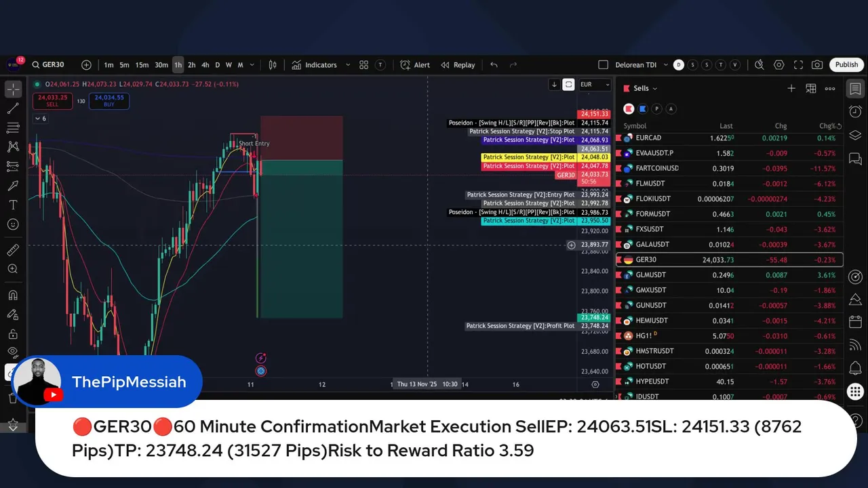Expand the collapsed indicators legend showing 6
The image size is (868, 488).
[x=41, y=119]
